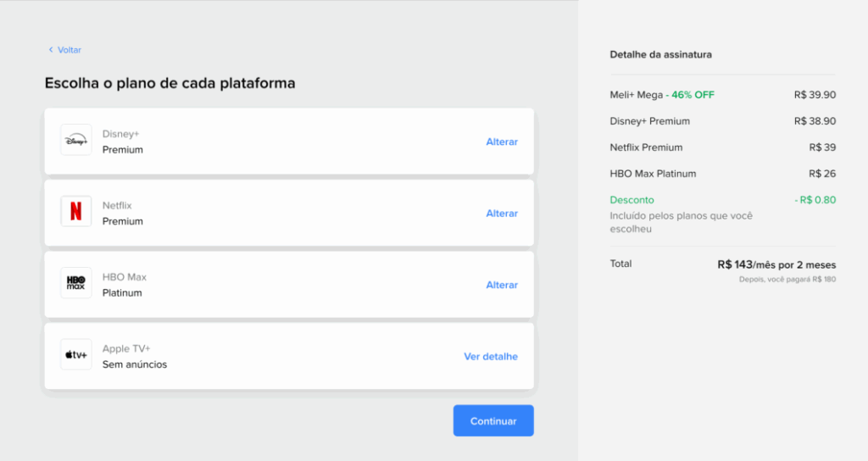Select the Disney+ Premium plan name text

point(122,150)
